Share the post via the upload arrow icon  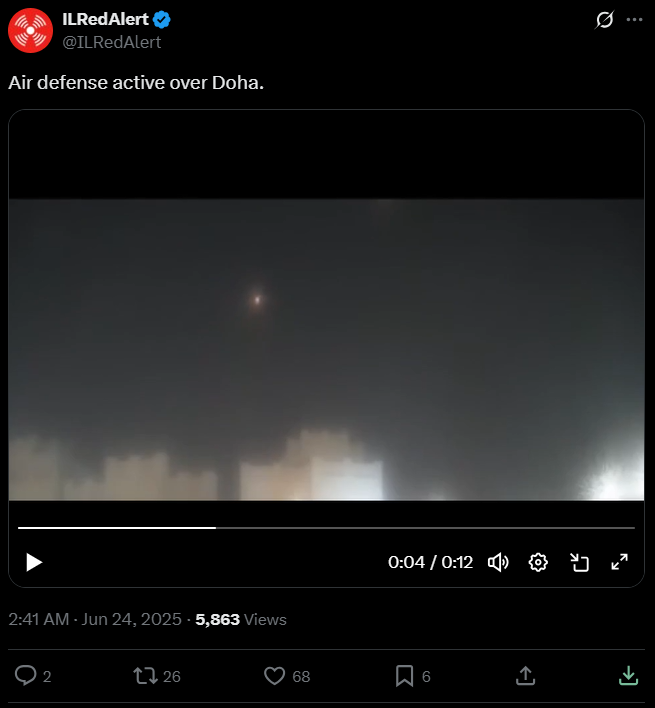point(525,675)
